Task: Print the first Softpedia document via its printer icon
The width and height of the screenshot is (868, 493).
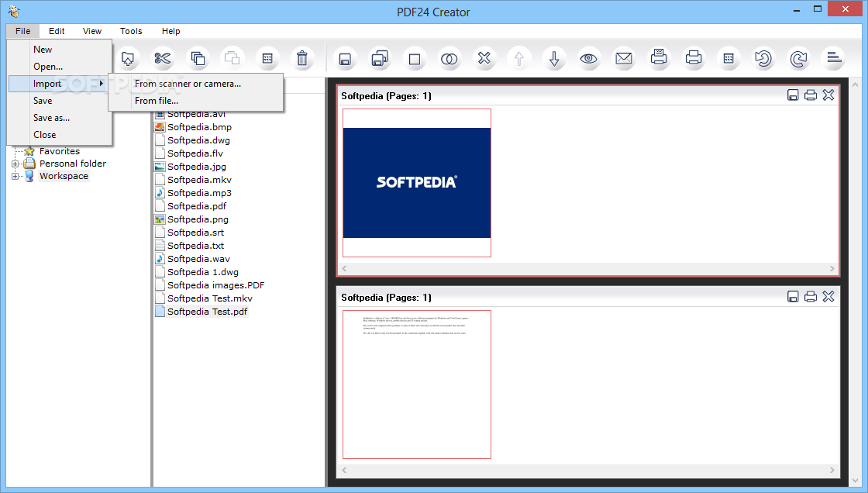Action: pos(811,95)
